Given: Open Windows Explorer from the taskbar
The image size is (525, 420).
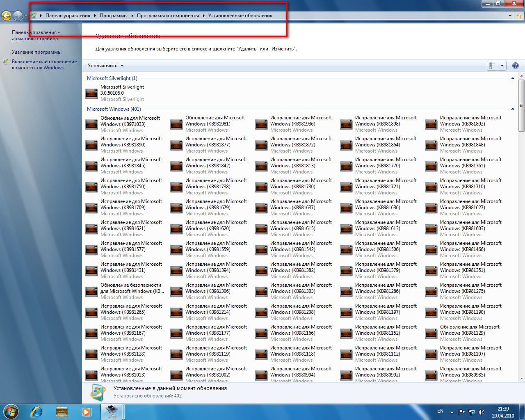Looking at the screenshot, I should tap(62, 412).
